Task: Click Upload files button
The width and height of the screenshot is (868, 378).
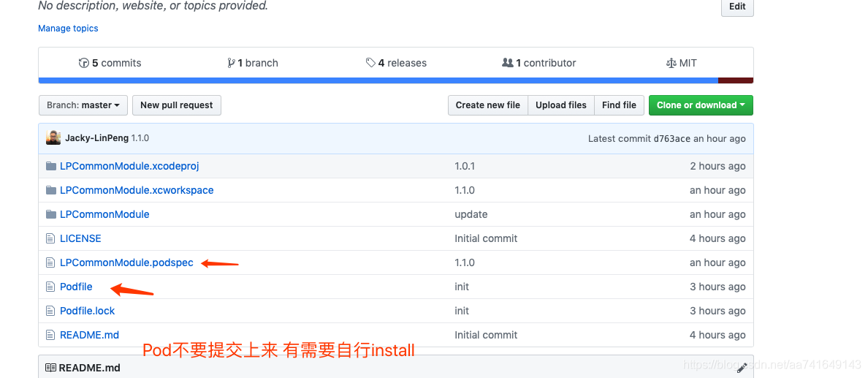Action: pos(561,105)
